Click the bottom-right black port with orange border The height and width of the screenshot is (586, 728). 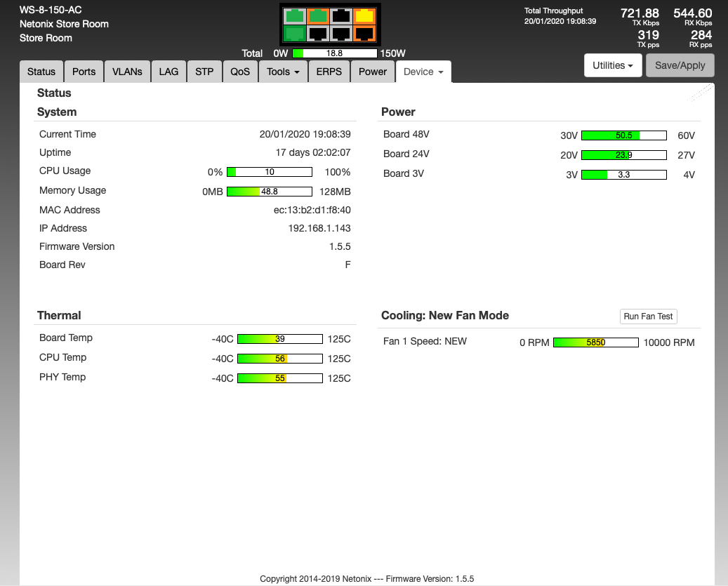[364, 33]
